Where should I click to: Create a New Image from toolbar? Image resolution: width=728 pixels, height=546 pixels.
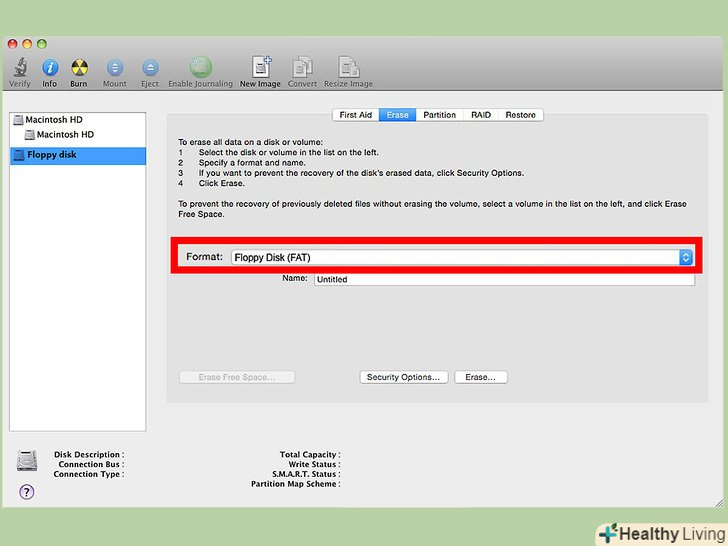(x=260, y=67)
